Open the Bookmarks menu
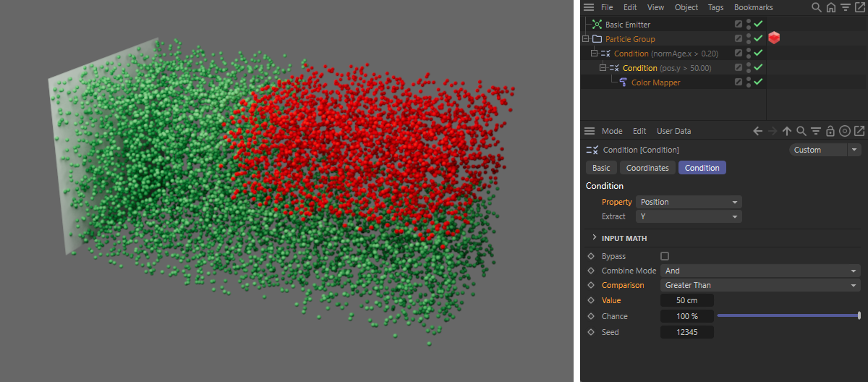Image resolution: width=868 pixels, height=382 pixels. [753, 7]
